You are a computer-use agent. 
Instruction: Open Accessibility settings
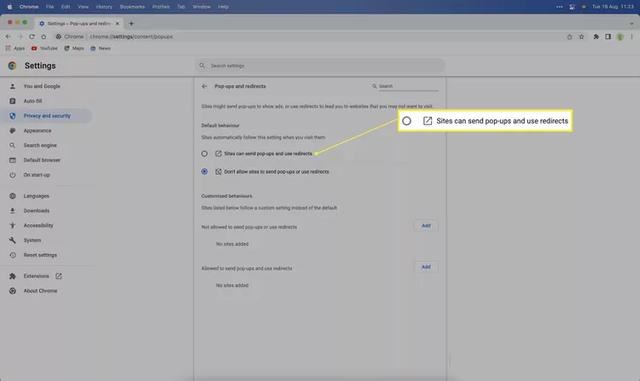[x=38, y=225]
